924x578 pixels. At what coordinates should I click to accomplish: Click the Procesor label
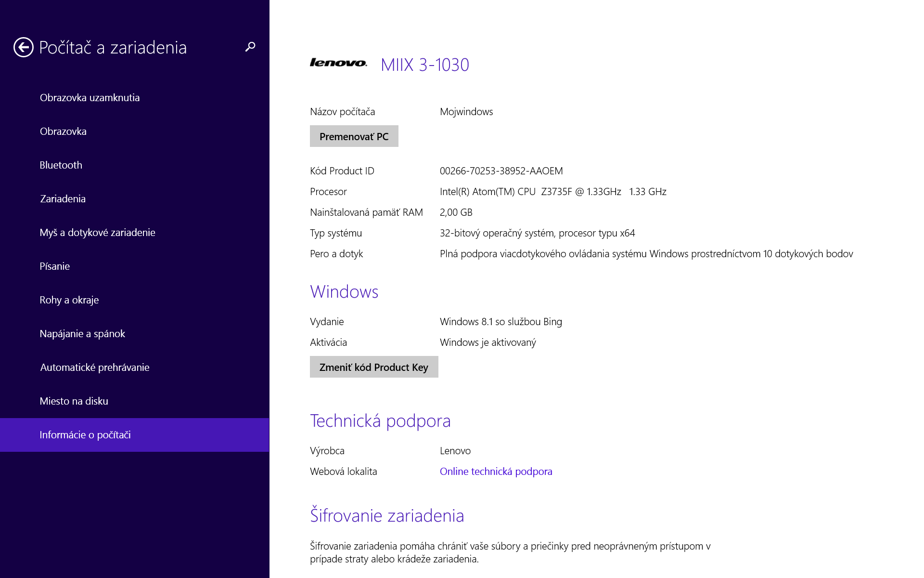tap(328, 192)
